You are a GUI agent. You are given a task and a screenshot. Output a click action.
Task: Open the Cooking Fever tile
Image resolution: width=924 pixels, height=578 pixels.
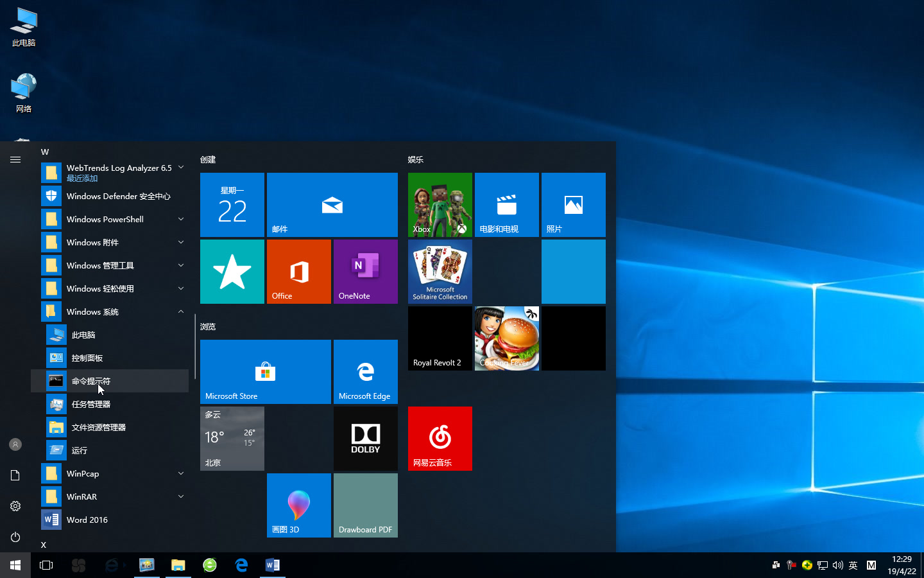(x=507, y=338)
